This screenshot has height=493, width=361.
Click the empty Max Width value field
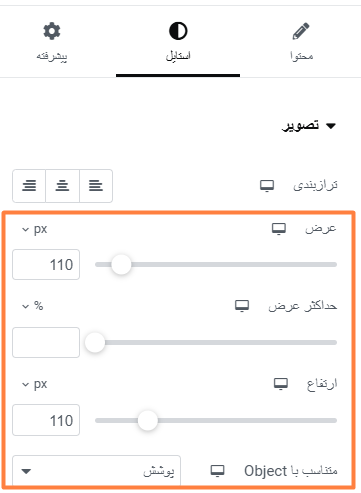(x=46, y=342)
